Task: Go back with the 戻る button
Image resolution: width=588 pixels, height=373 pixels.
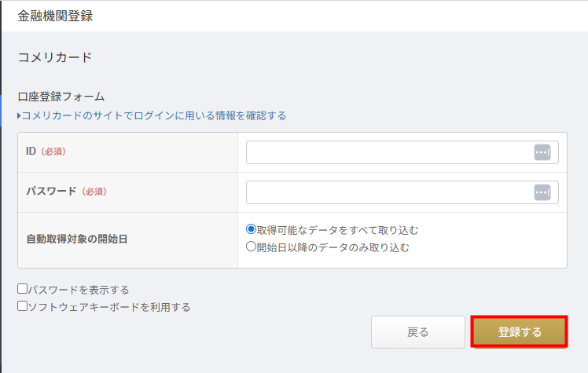Action: pos(418,332)
